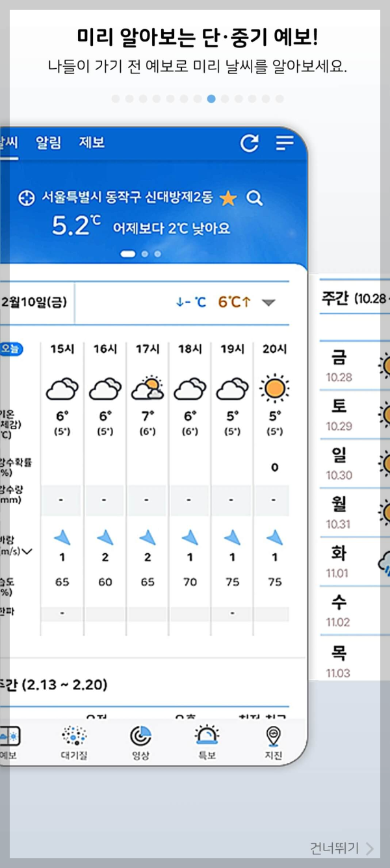
Task: Select the cloudy icon at 18시
Action: click(190, 388)
